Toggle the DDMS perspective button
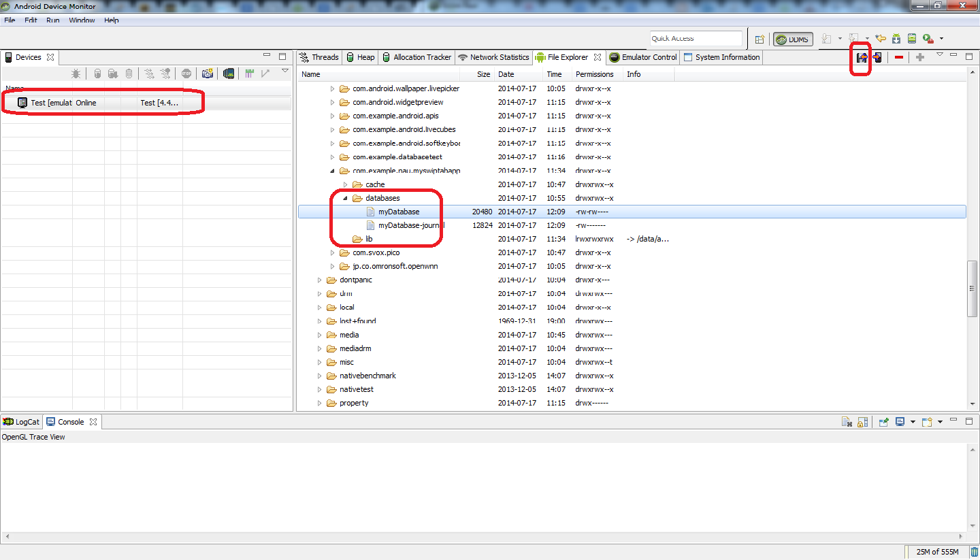Viewport: 980px width, 560px height. [x=792, y=39]
